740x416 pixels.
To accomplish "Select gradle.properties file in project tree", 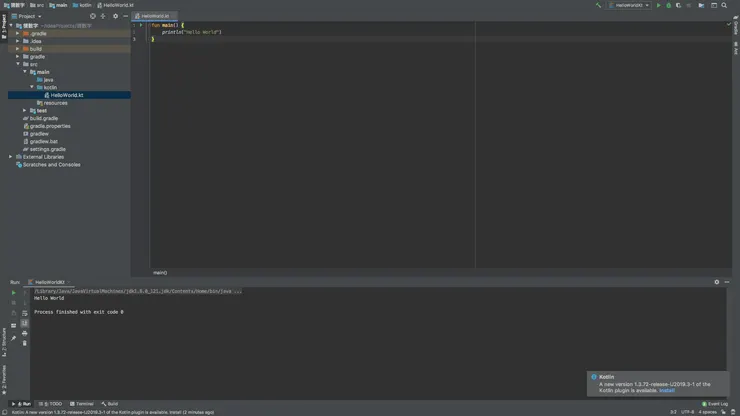I will 50,126.
